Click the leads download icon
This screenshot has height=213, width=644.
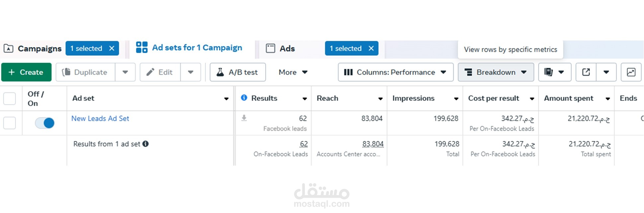244,118
